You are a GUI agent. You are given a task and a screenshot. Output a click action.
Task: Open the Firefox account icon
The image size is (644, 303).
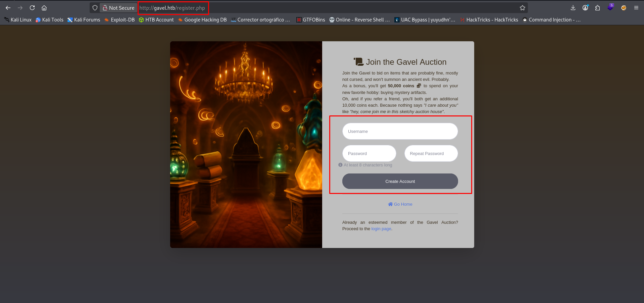click(x=585, y=8)
